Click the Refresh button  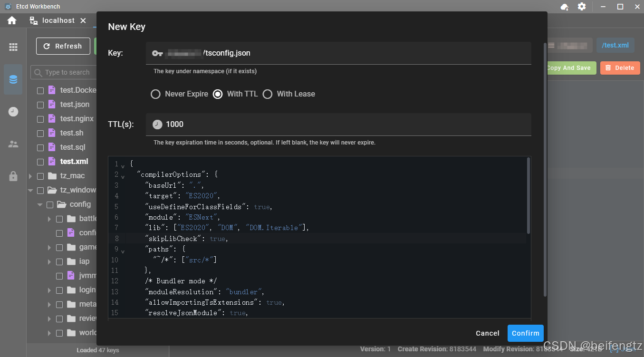pyautogui.click(x=63, y=46)
